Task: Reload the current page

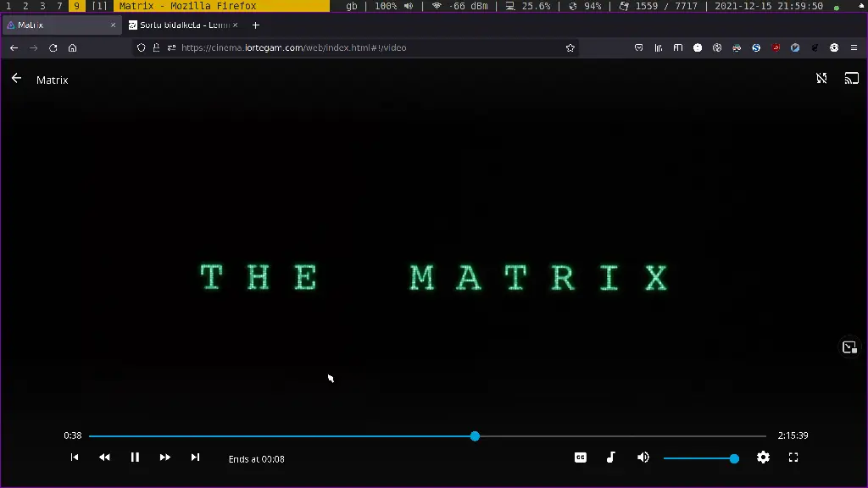Action: click(x=53, y=48)
